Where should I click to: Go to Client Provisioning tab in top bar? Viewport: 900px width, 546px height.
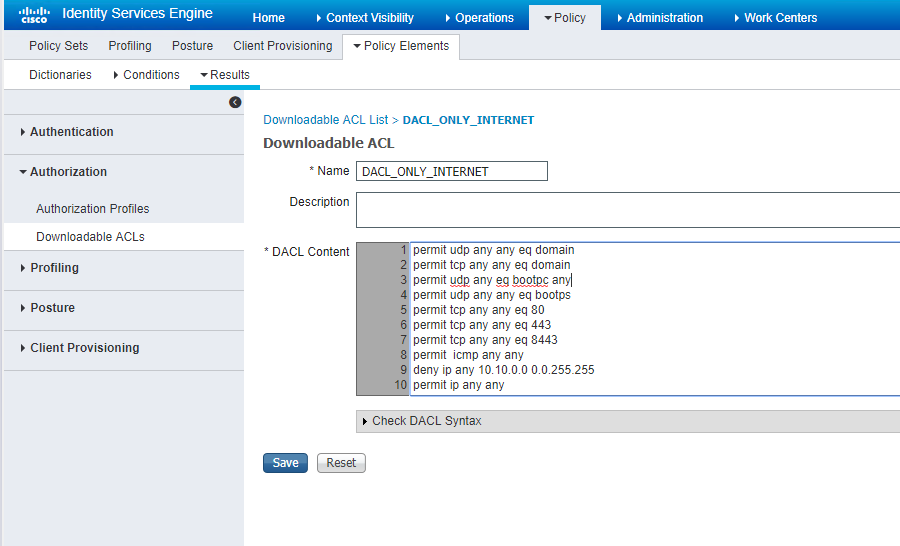(x=282, y=46)
